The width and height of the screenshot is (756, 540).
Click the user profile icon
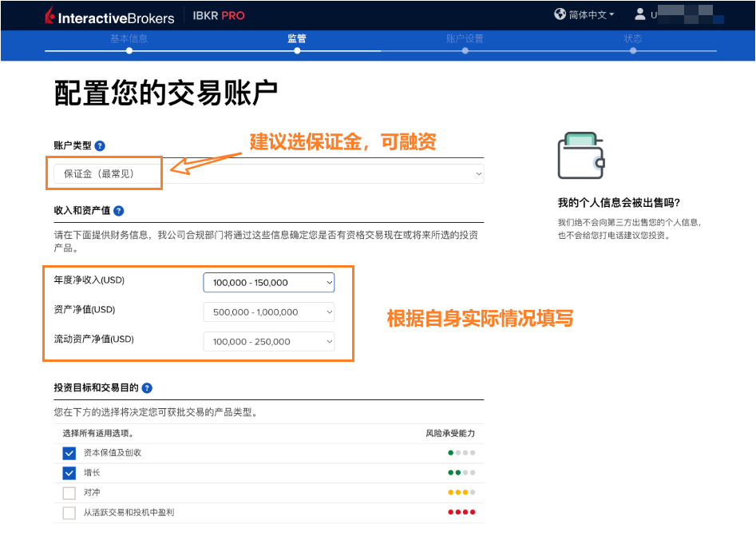(640, 14)
